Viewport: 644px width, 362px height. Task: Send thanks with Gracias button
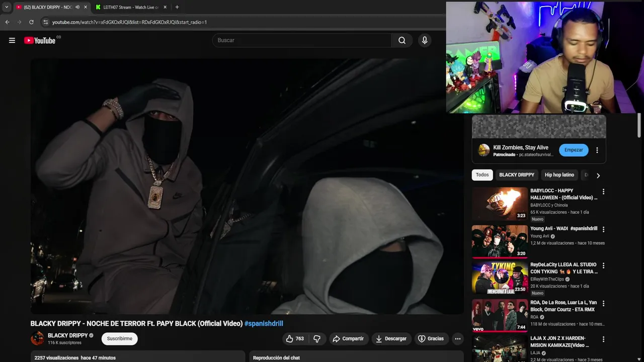point(431,339)
